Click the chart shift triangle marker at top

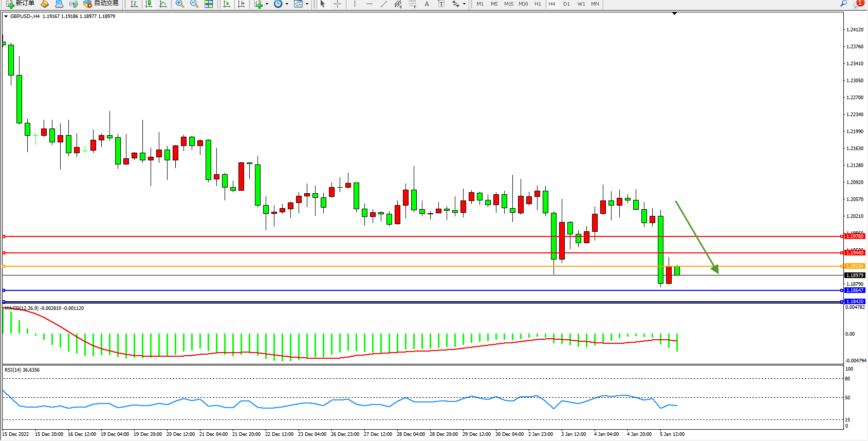(675, 14)
